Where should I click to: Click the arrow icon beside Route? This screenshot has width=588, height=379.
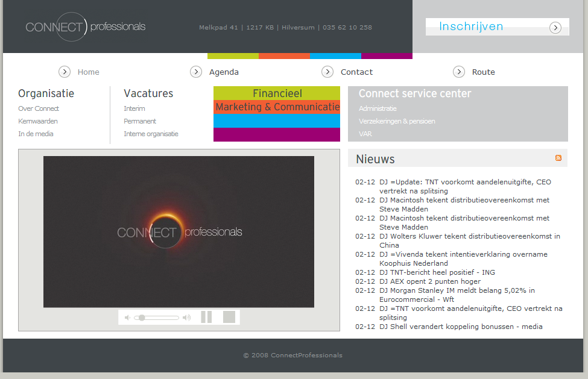459,72
